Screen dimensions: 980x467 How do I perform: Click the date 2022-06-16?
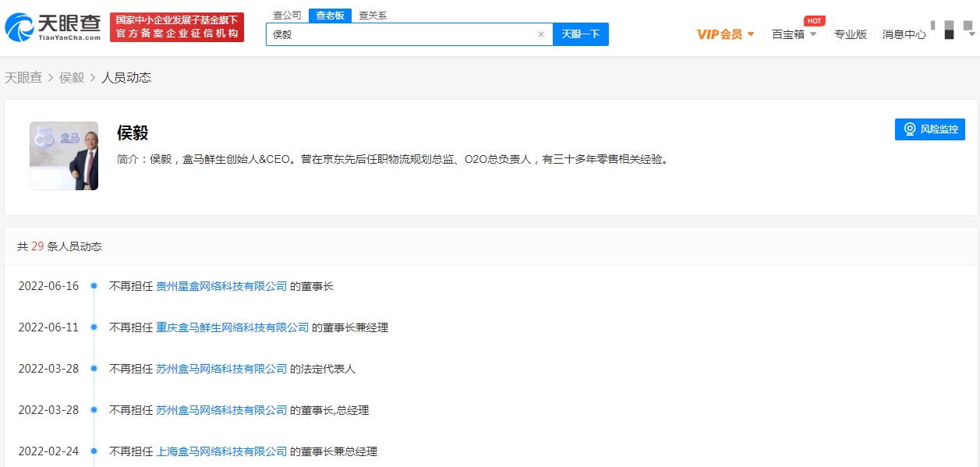point(48,286)
